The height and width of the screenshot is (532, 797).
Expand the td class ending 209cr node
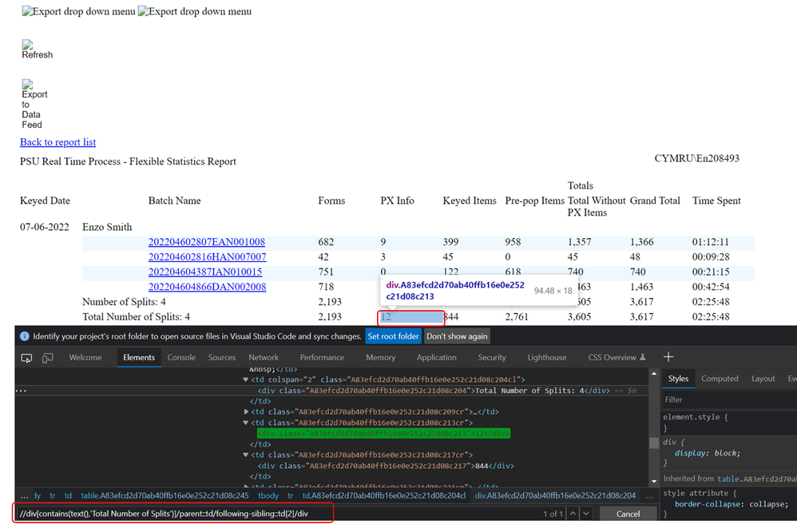[x=245, y=412]
